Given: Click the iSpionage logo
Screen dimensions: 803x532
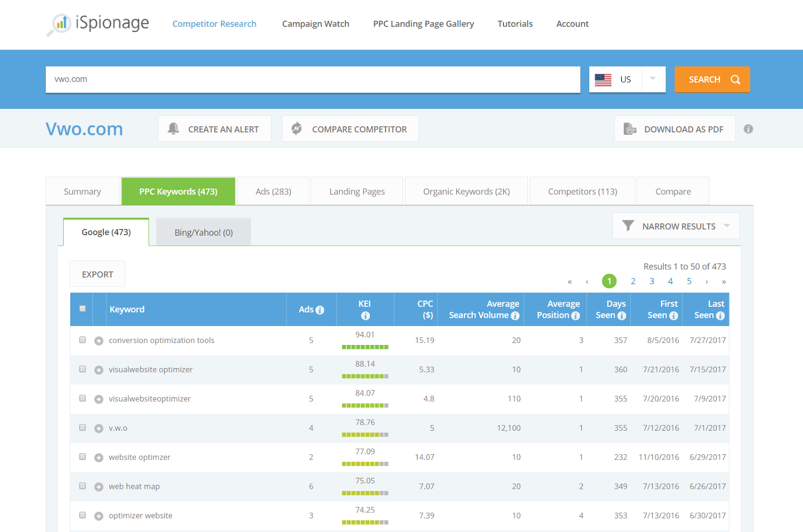Looking at the screenshot, I should pos(98,24).
